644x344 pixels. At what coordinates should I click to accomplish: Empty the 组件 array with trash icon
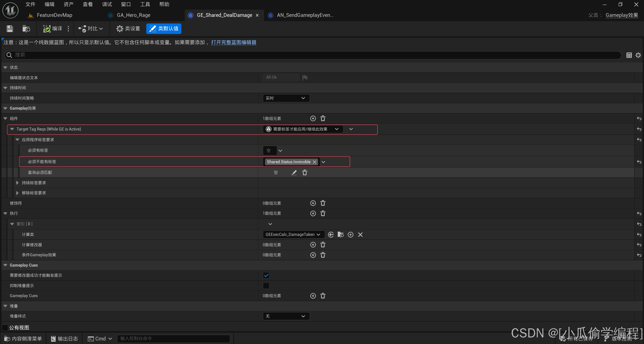323,118
